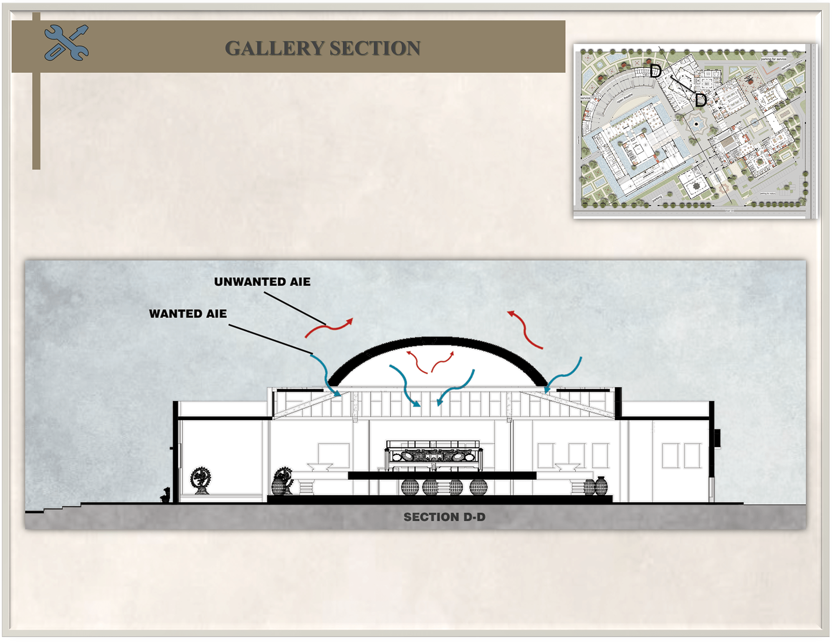Click the 'open theatre' label on the plan
834x644 pixels.
point(625,98)
